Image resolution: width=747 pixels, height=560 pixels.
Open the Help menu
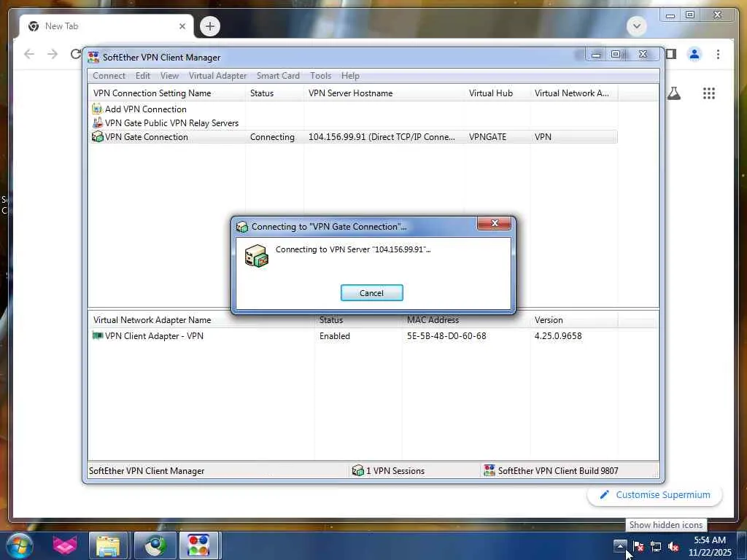point(350,76)
